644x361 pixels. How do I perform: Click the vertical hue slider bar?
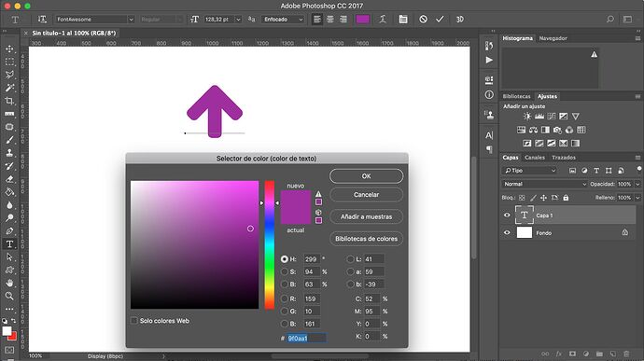tap(270, 244)
